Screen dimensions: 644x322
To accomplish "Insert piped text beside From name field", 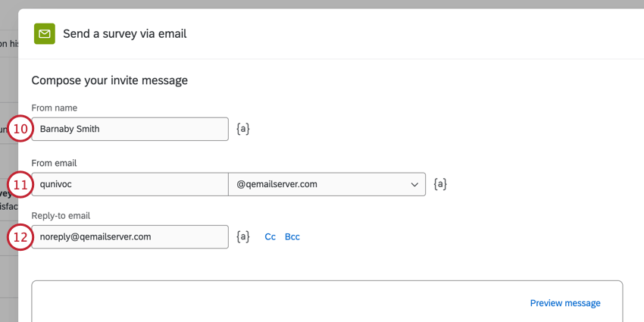I will point(243,129).
